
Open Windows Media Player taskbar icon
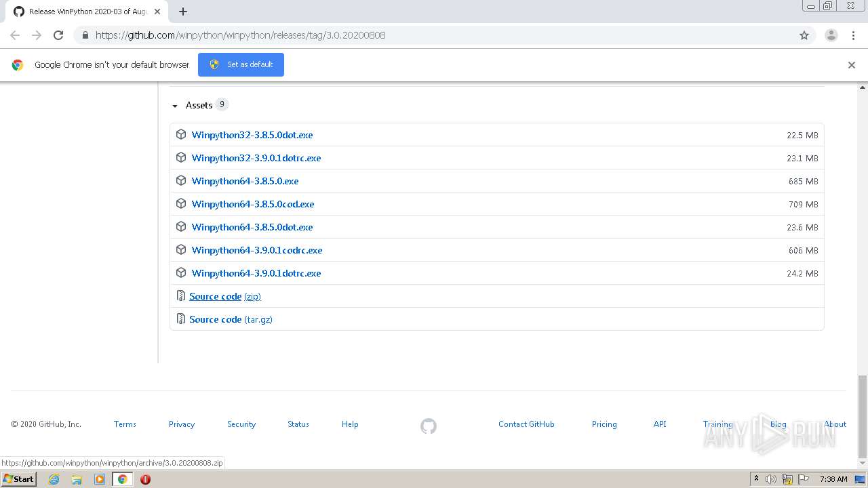tap(100, 479)
